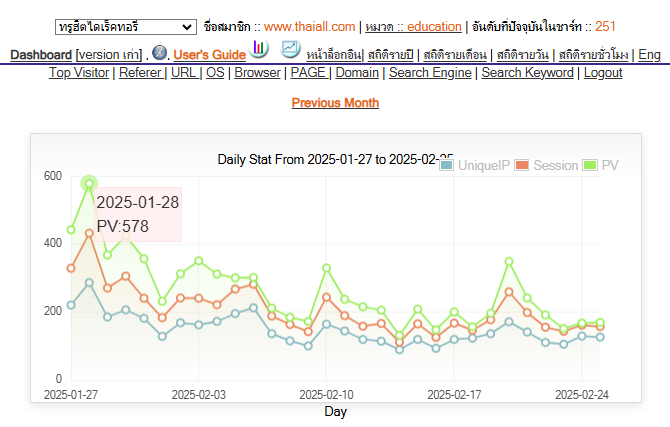Open the Referer report

click(140, 73)
